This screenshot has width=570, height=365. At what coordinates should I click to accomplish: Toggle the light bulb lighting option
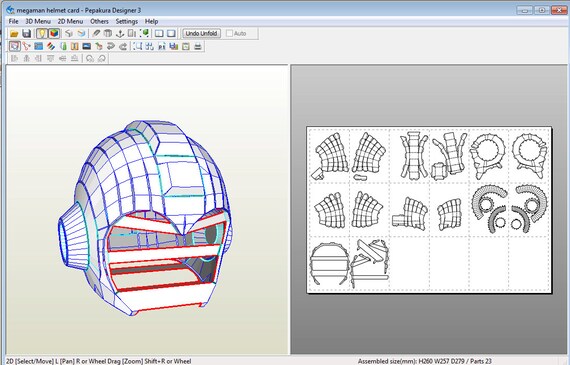tap(42, 34)
